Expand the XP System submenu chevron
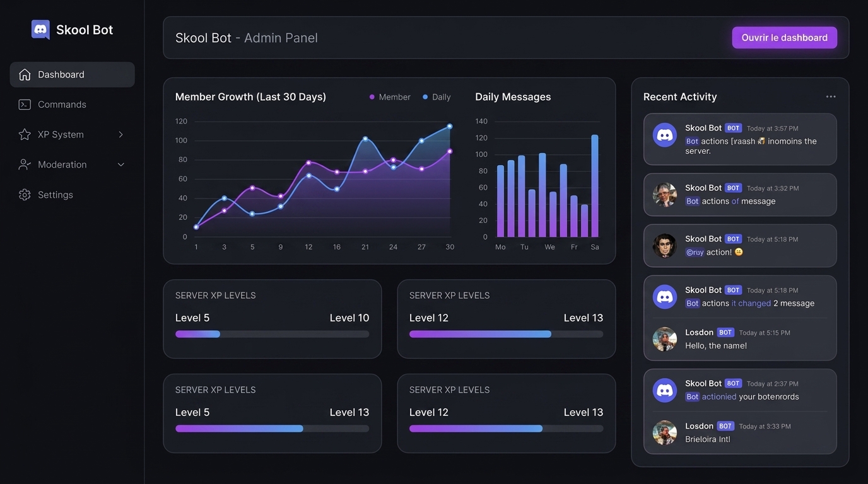The height and width of the screenshot is (484, 868). [120, 134]
